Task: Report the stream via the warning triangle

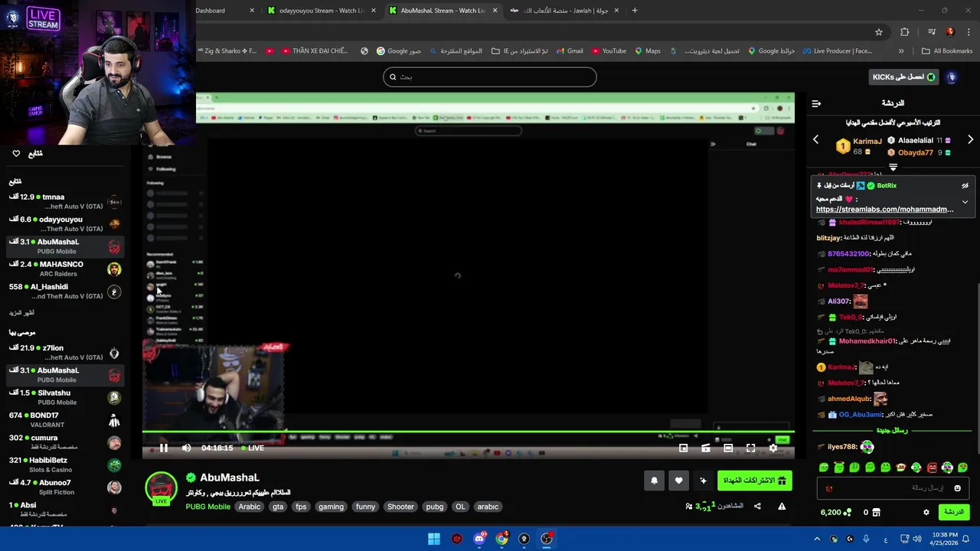Action: coord(782,506)
